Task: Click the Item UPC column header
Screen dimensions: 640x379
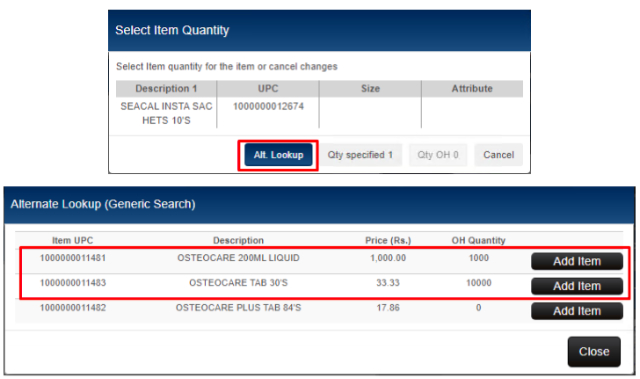Action: click(73, 241)
